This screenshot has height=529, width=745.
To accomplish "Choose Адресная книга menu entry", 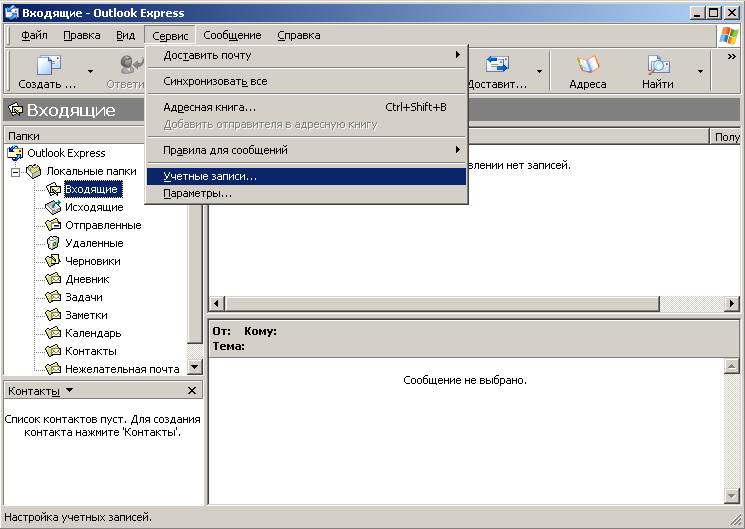I will click(306, 107).
